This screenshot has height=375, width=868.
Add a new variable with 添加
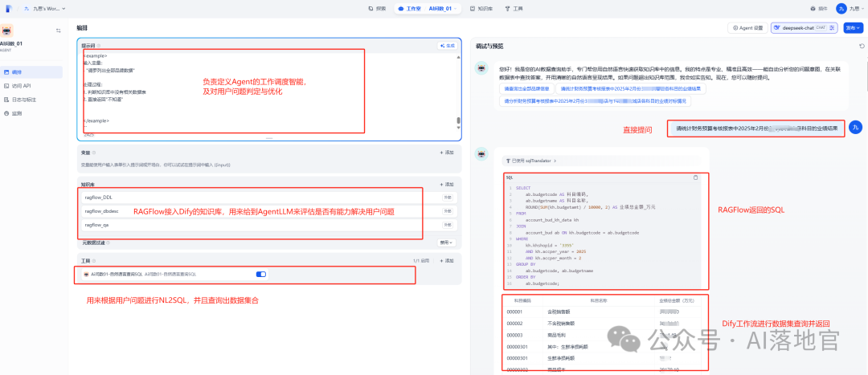click(447, 152)
